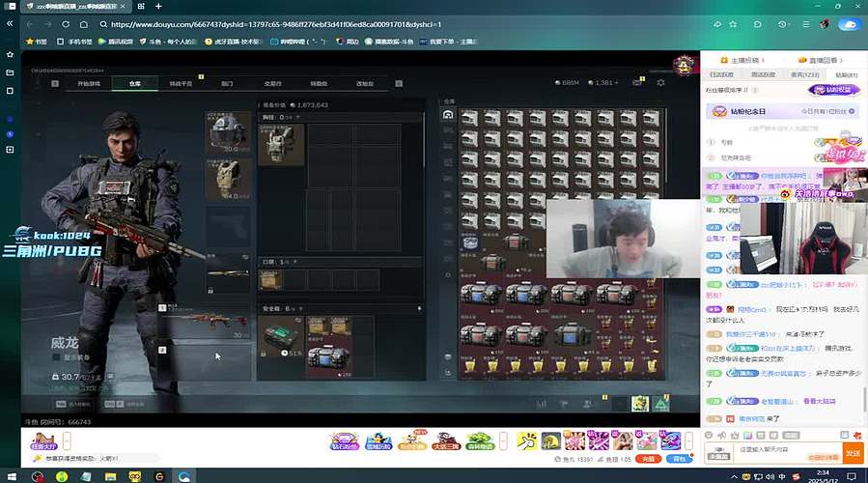
Task: Click the blue 背包 backpack button
Action: [x=679, y=459]
